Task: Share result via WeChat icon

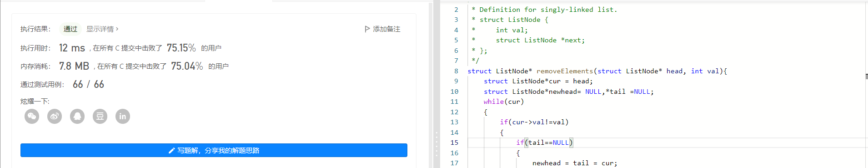Action: pyautogui.click(x=32, y=116)
